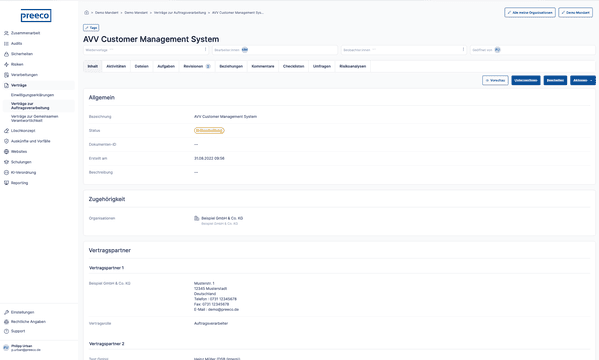The width and height of the screenshot is (599, 360).
Task: Click the Auskünfte und Vorfälle shield icon
Action: (x=6, y=141)
